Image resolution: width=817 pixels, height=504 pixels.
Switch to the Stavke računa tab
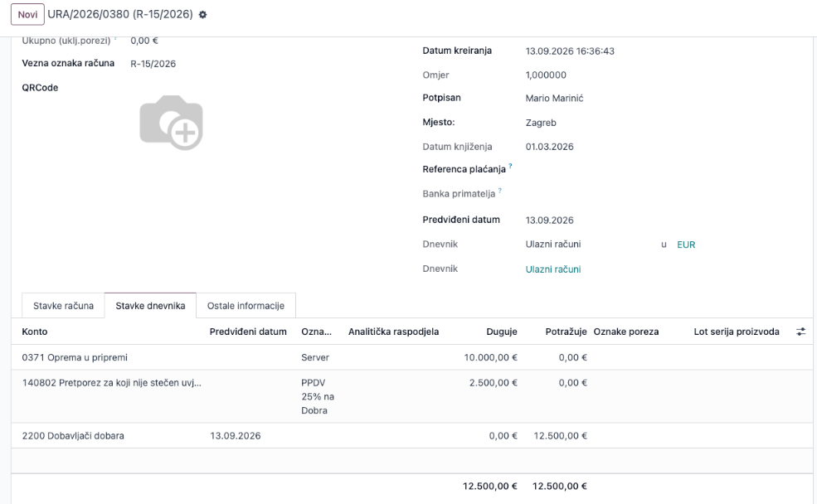pyautogui.click(x=63, y=306)
